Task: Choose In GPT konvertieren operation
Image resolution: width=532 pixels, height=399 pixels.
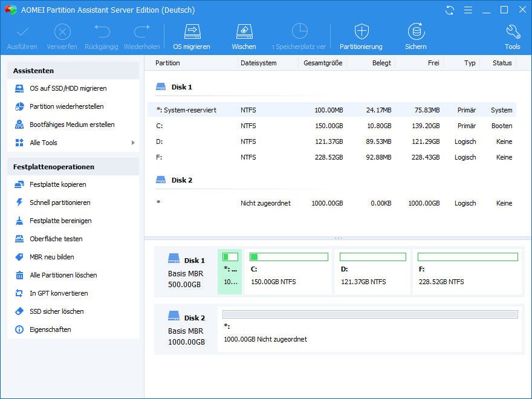Action: [59, 293]
